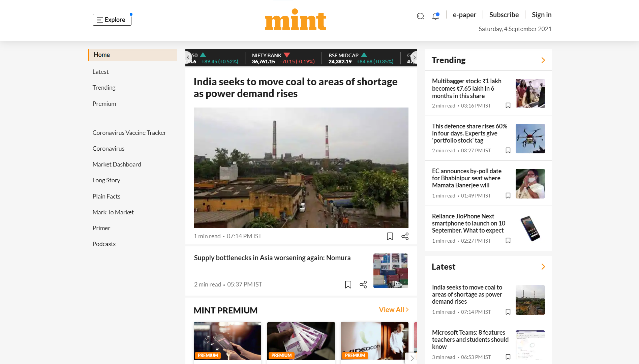Viewport: 639px width, 364px height.
Task: Open the premium card with Videocon image
Action: pyautogui.click(x=374, y=341)
